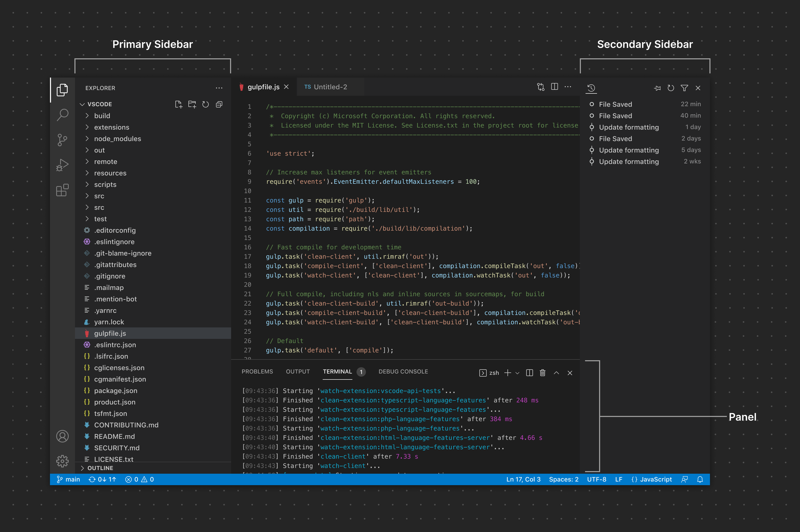800x532 pixels.
Task: Collapse all folders in Explorer
Action: click(219, 104)
